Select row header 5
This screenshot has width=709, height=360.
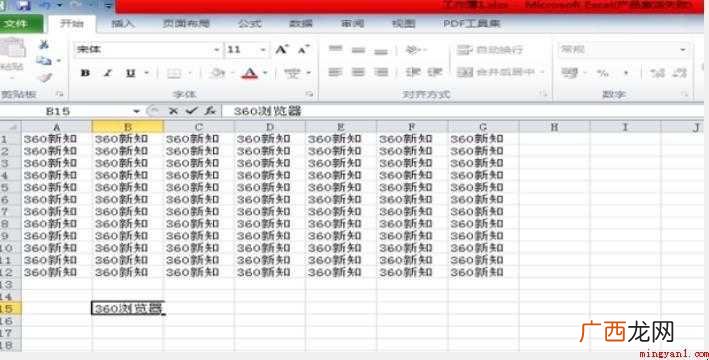(x=10, y=187)
